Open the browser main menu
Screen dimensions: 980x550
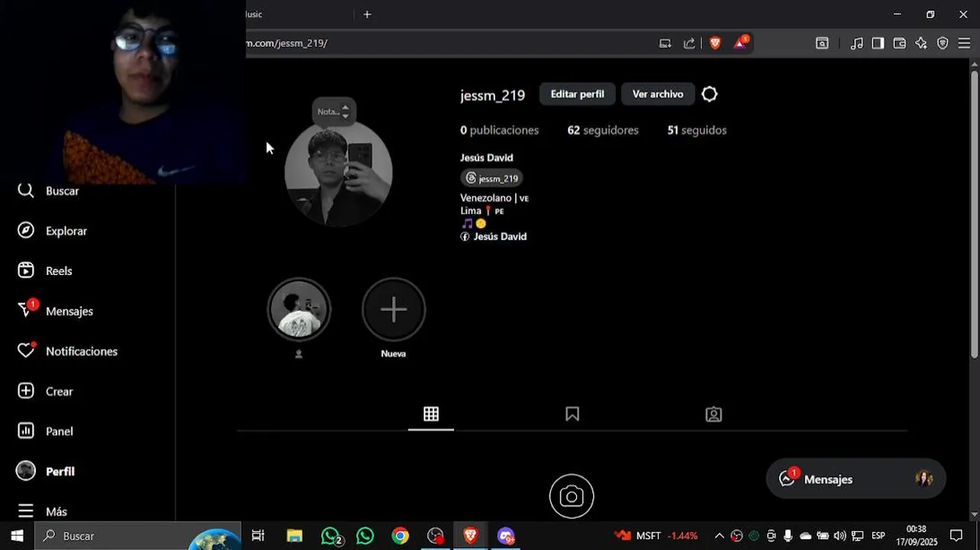964,44
